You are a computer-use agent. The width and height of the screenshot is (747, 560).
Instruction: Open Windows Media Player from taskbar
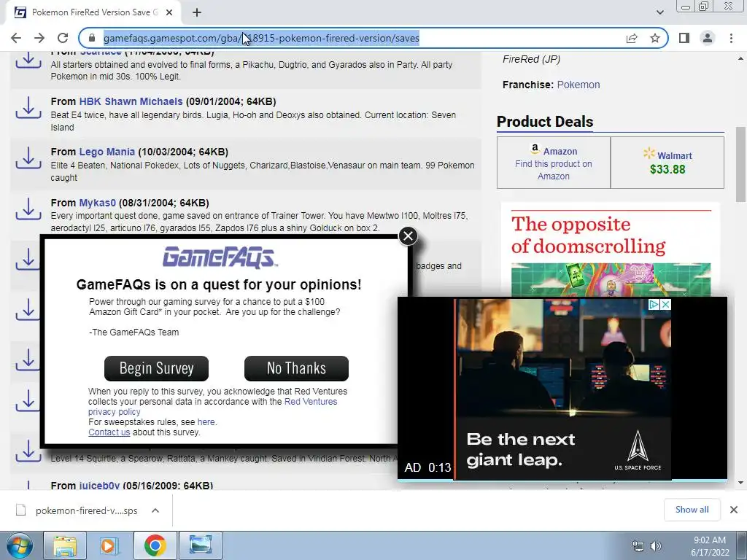point(109,545)
